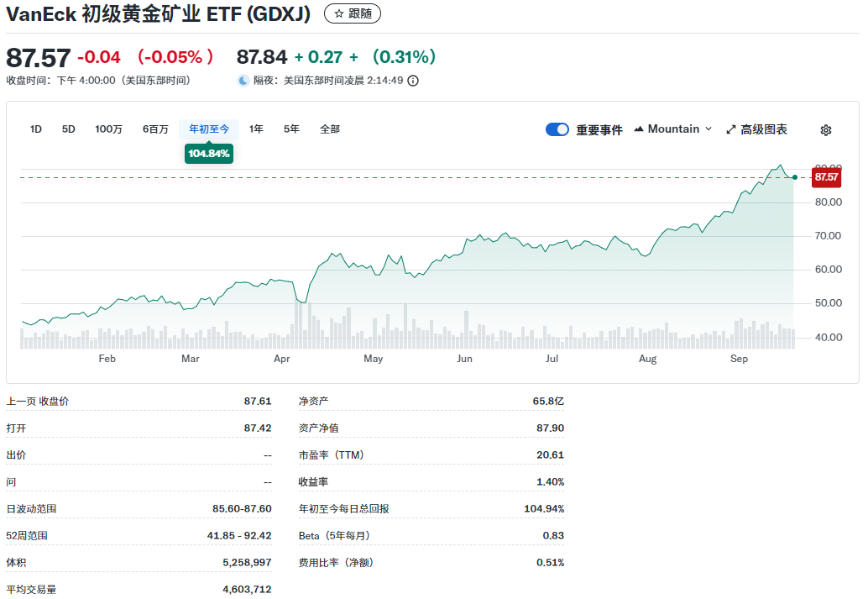Click the 跟随 follow button

click(x=353, y=13)
